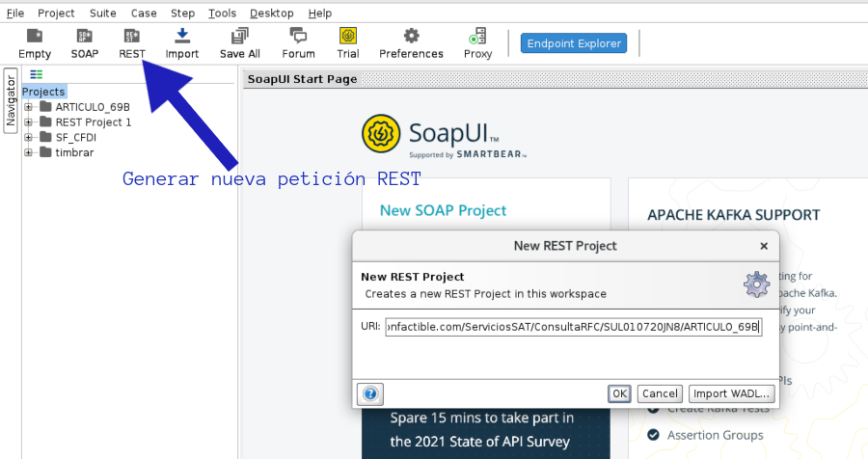This screenshot has width=868, height=459.
Task: Expand the REST Project 1 node
Action: click(28, 121)
